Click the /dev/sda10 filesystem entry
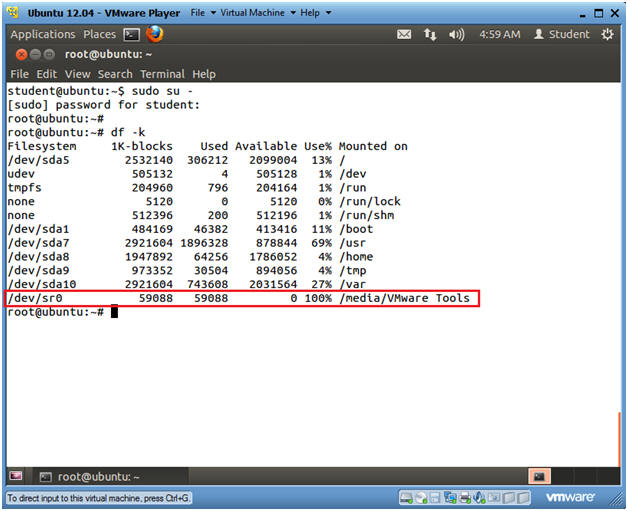628x511 pixels. [x=42, y=284]
